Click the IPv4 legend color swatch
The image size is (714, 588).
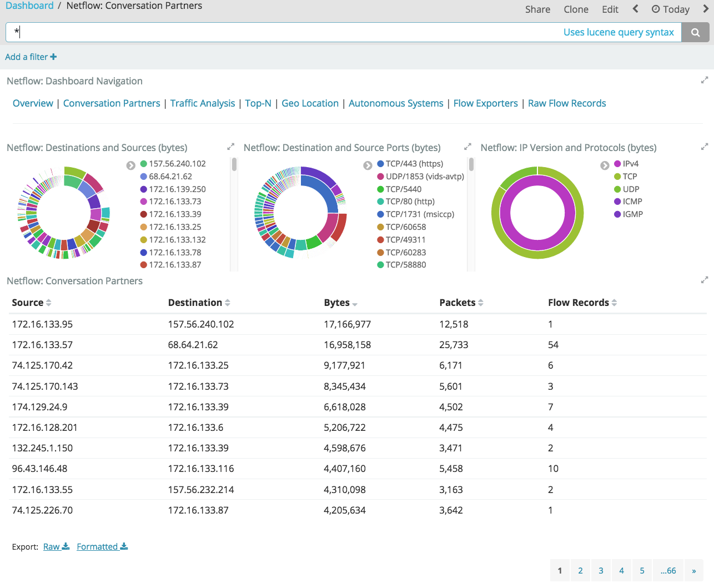coord(617,163)
